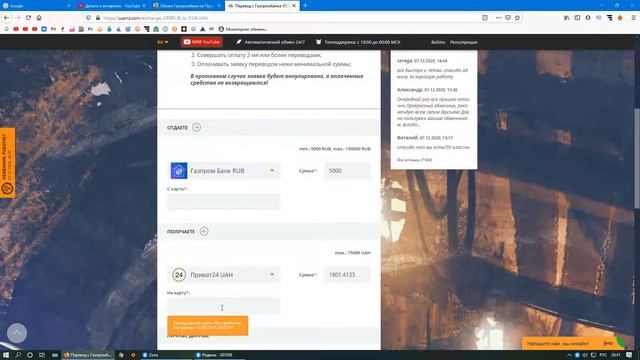This screenshot has height=360, width=640.
Task: Show sidebars icon in toolbar
Action: [x=577, y=18]
